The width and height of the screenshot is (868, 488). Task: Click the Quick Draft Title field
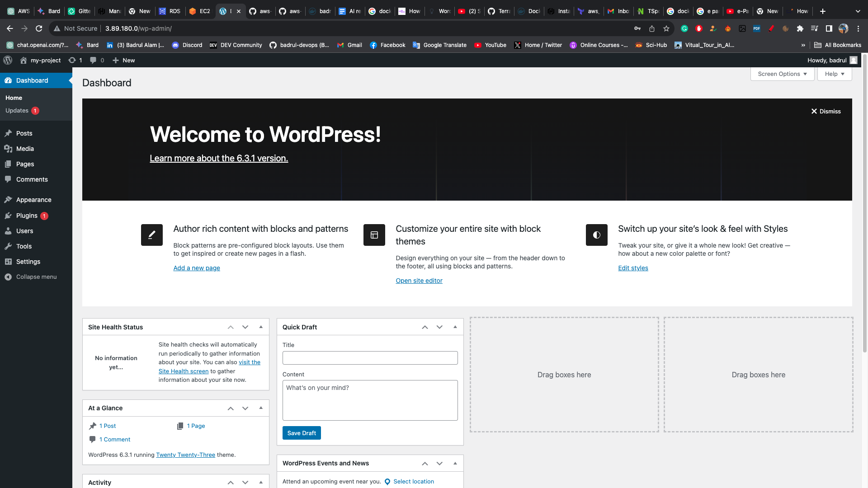370,358
